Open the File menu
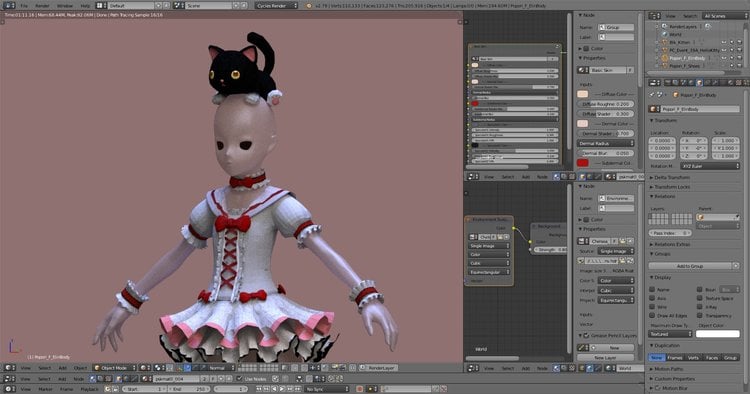Image resolution: width=750 pixels, height=394 pixels. click(24, 6)
